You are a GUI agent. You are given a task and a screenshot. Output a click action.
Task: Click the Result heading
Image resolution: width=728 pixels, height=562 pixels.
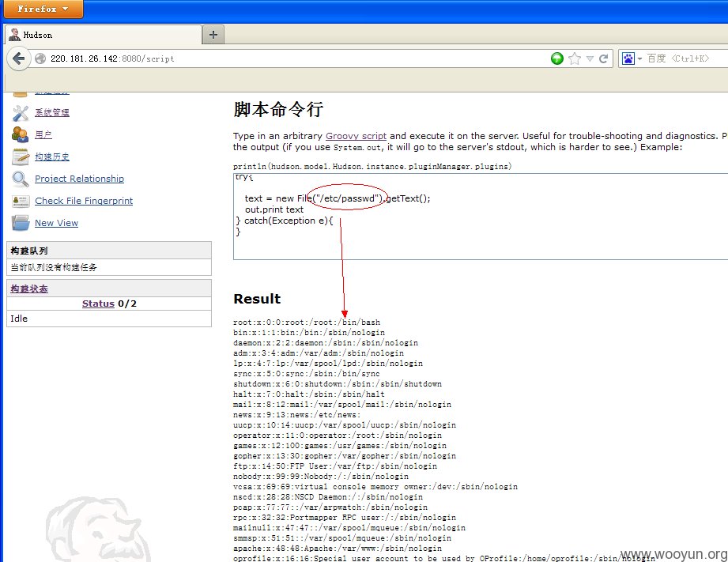pos(257,299)
